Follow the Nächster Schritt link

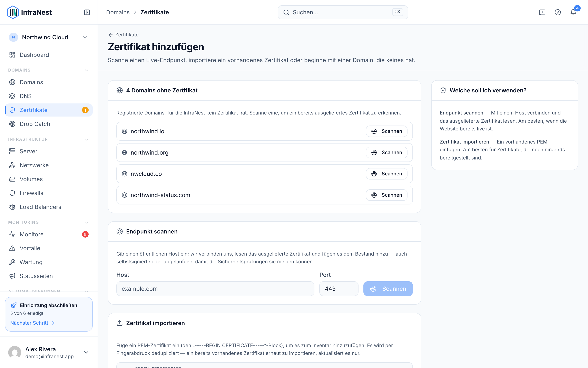click(x=32, y=323)
